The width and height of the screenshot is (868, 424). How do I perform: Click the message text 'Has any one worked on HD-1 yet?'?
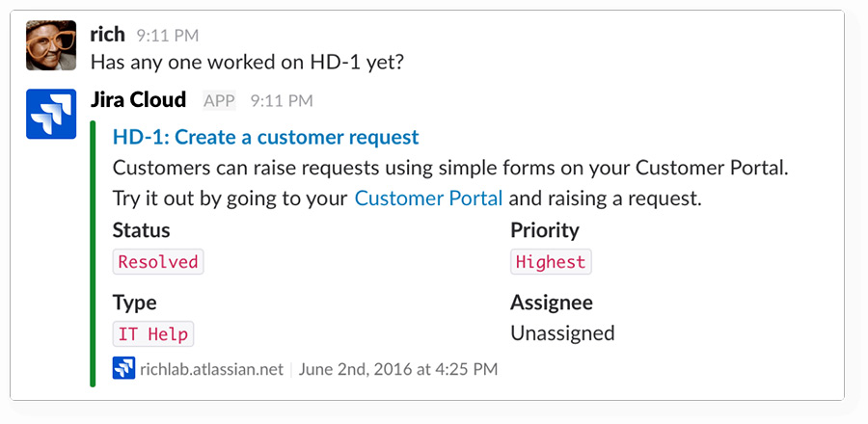[x=248, y=62]
